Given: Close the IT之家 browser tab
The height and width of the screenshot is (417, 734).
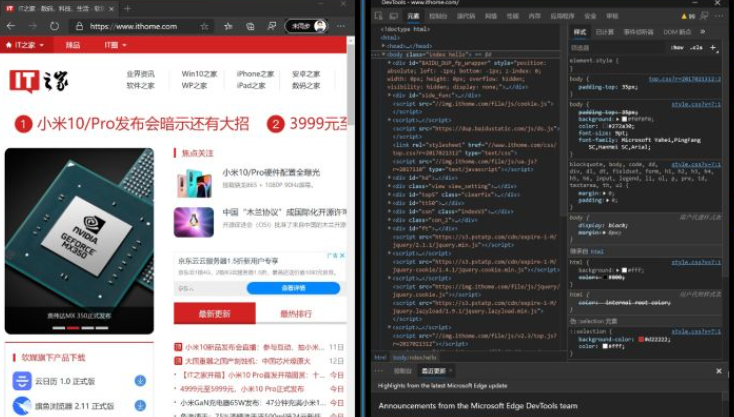Looking at the screenshot, I should point(111,8).
